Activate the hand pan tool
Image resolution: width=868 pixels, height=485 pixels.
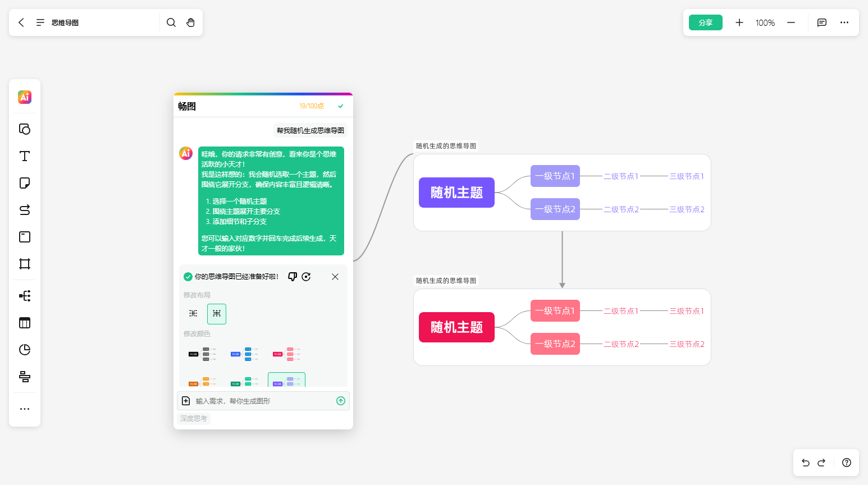[191, 22]
